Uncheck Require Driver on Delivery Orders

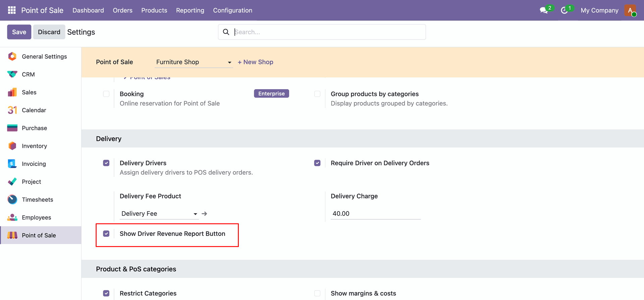[x=317, y=163]
